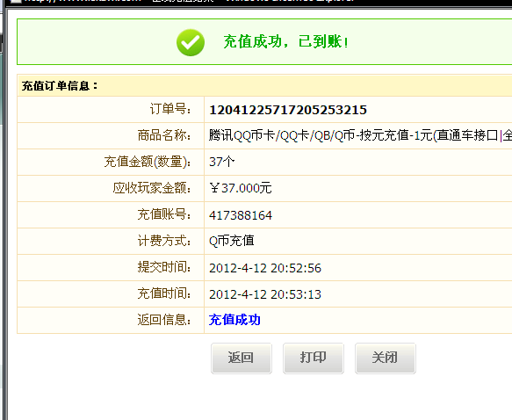This screenshot has width=512, height=420.
Task: Click the 充值订单信息 header
Action: click(60, 86)
